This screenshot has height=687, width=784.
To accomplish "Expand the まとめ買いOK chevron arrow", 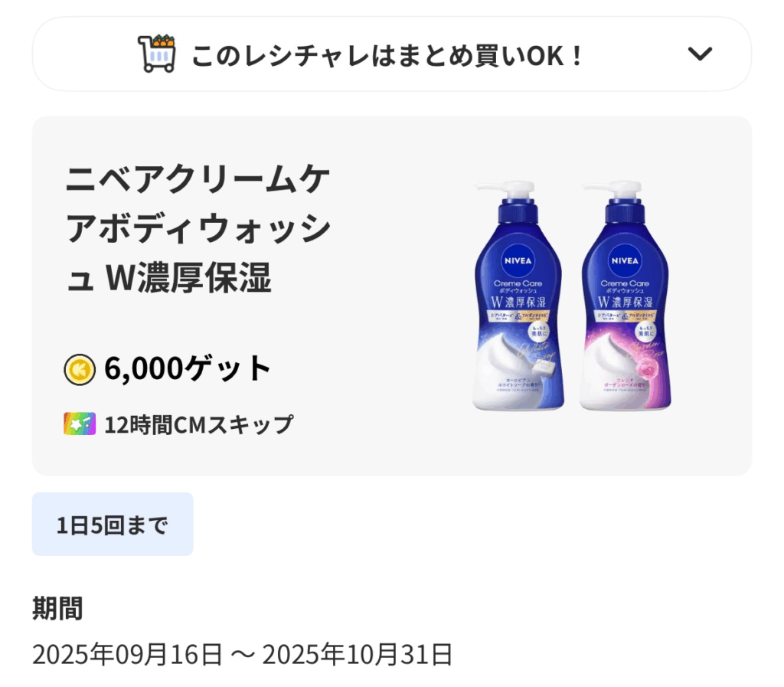I will point(700,54).
